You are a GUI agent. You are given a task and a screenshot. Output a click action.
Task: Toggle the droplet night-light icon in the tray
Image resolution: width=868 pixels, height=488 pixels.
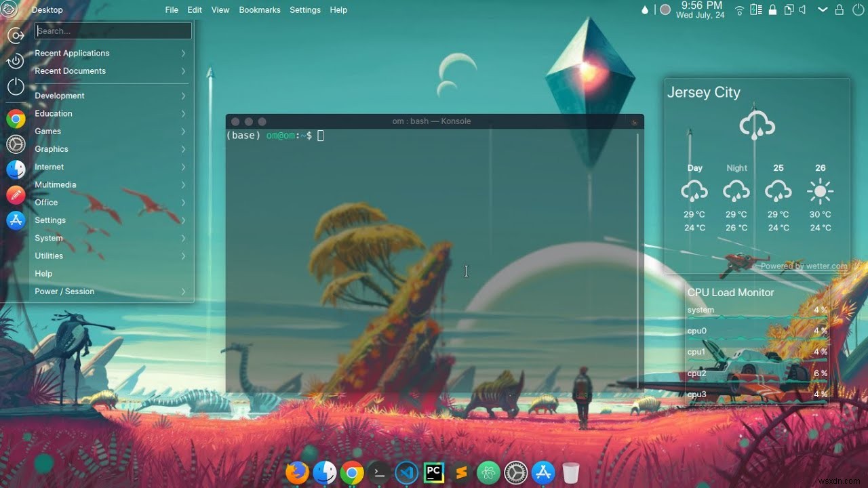tap(644, 9)
